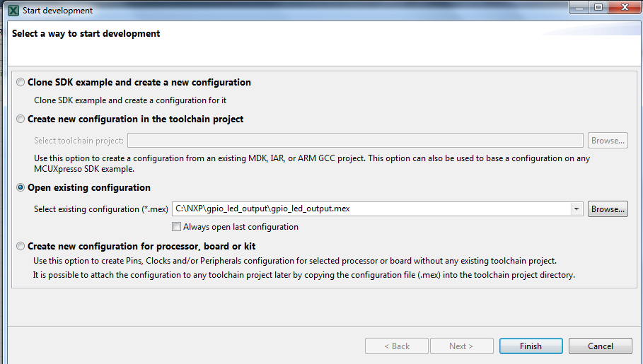
Task: Click the gpio_led_output.mex path field
Action: pyautogui.click(x=371, y=209)
